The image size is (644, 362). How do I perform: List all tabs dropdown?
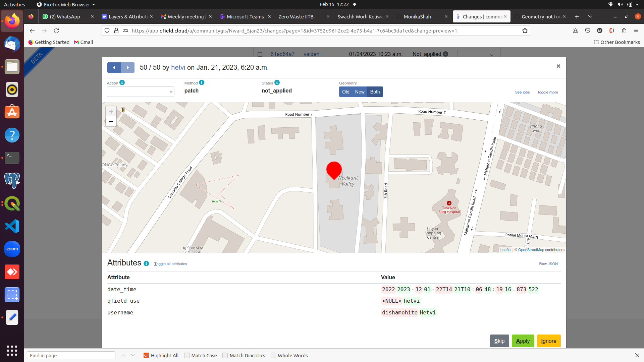(x=590, y=16)
